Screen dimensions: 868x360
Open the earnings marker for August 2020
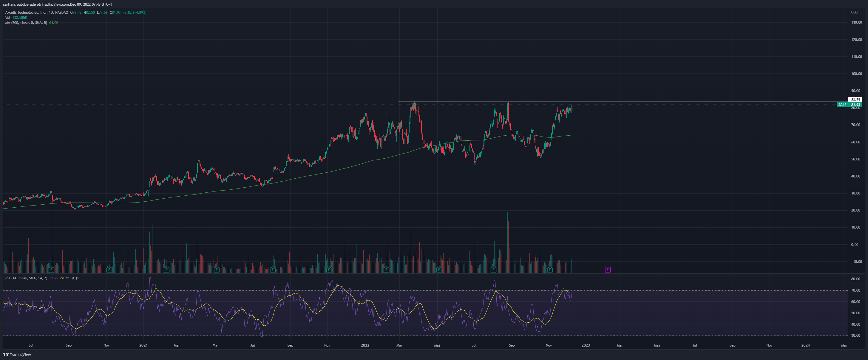tap(52, 269)
